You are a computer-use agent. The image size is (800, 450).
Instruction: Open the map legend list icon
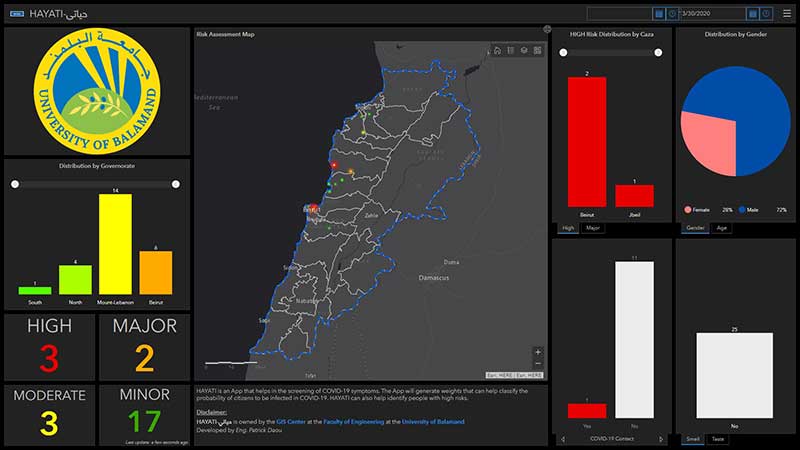(510, 50)
